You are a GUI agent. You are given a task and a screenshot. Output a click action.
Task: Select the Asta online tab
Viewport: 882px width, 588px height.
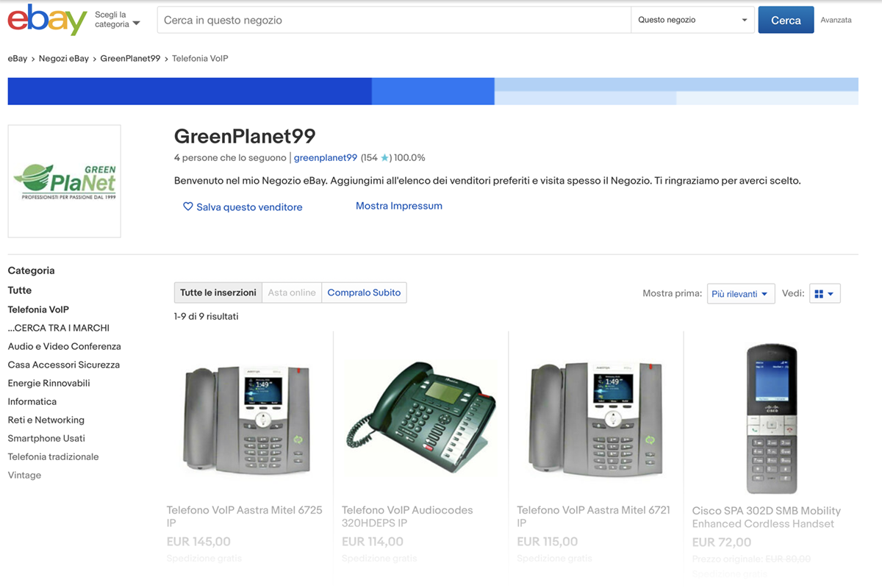pos(292,293)
